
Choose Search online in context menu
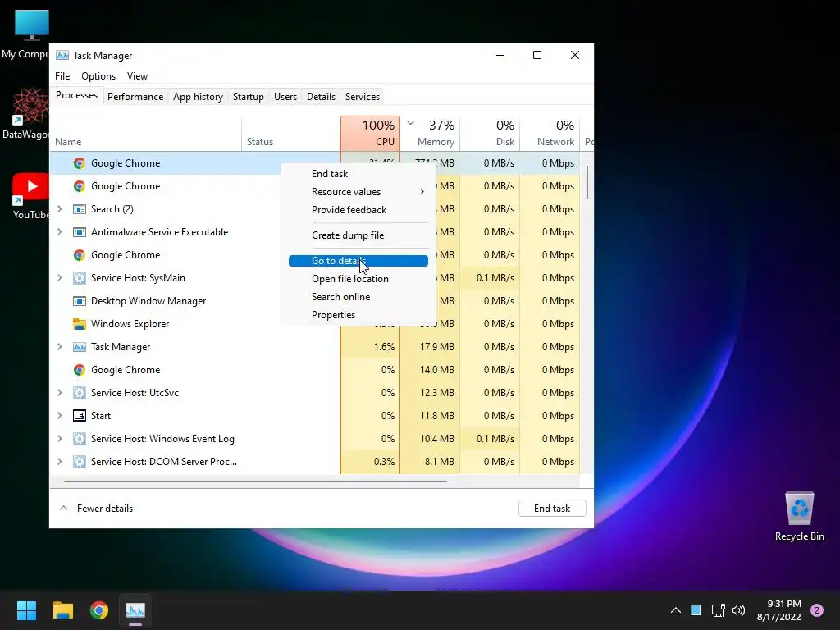point(358,297)
